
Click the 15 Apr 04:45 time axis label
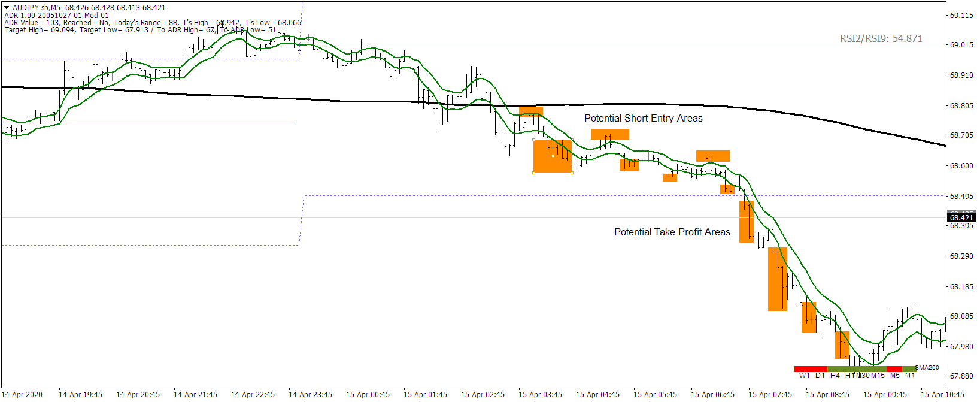[597, 395]
